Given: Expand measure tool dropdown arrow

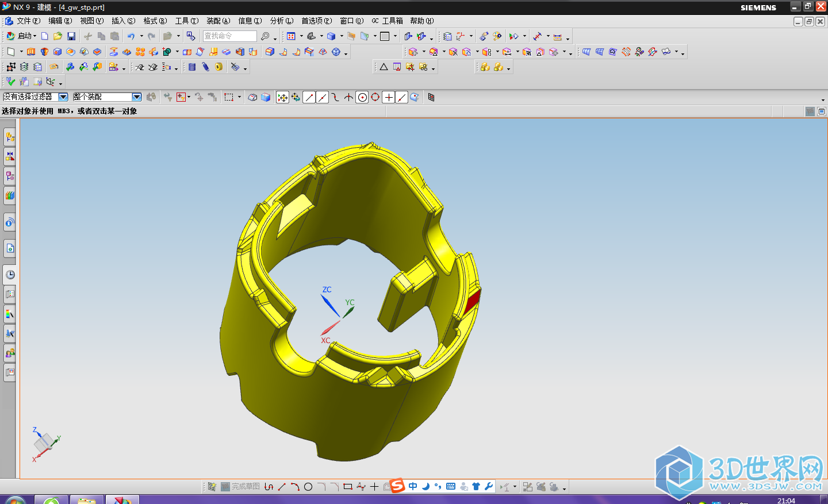Looking at the screenshot, I should click(x=548, y=36).
